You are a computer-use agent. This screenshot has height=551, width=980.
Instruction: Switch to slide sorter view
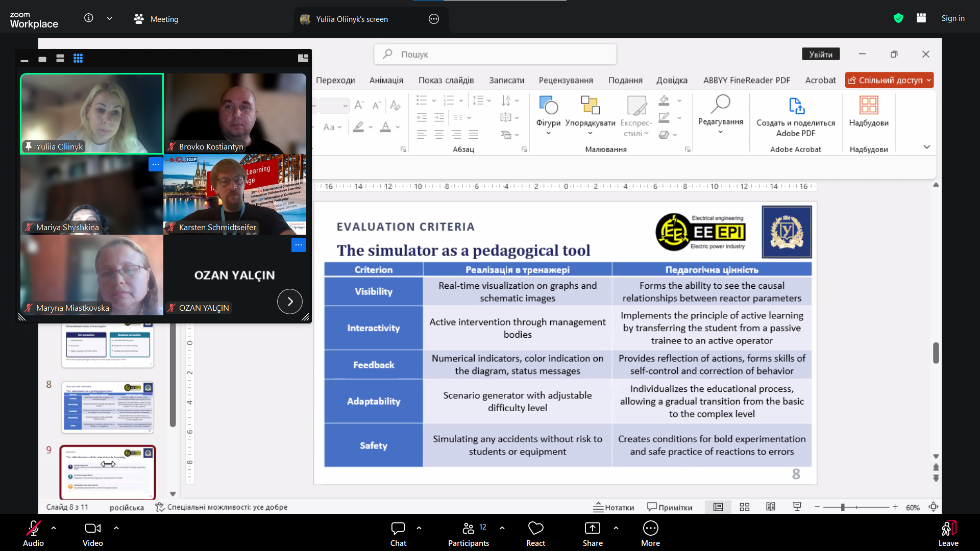click(744, 507)
